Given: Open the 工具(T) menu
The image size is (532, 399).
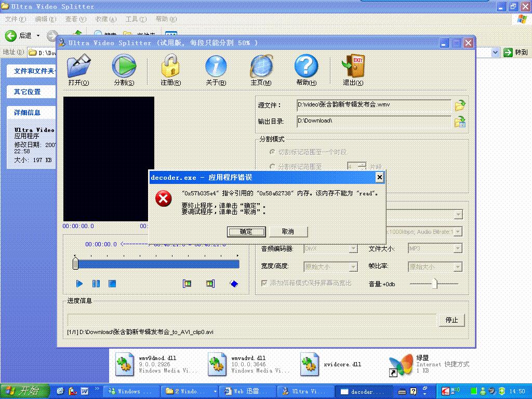Looking at the screenshot, I should pyautogui.click(x=136, y=19).
